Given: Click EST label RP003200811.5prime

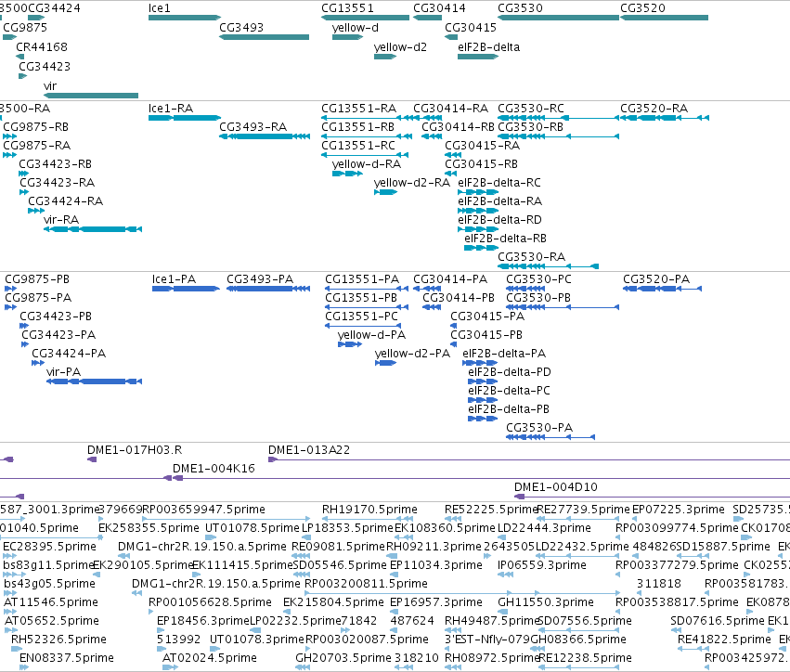Looking at the screenshot, I should pyautogui.click(x=367, y=585).
